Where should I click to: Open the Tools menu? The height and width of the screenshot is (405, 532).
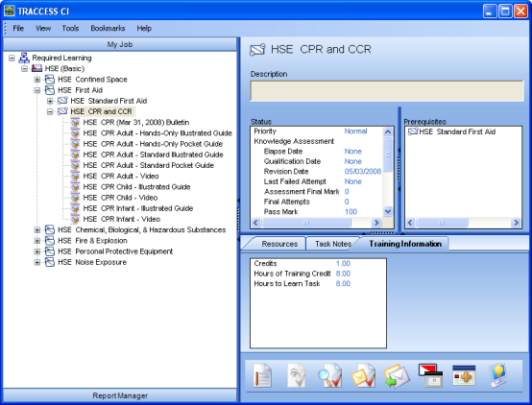[70, 28]
